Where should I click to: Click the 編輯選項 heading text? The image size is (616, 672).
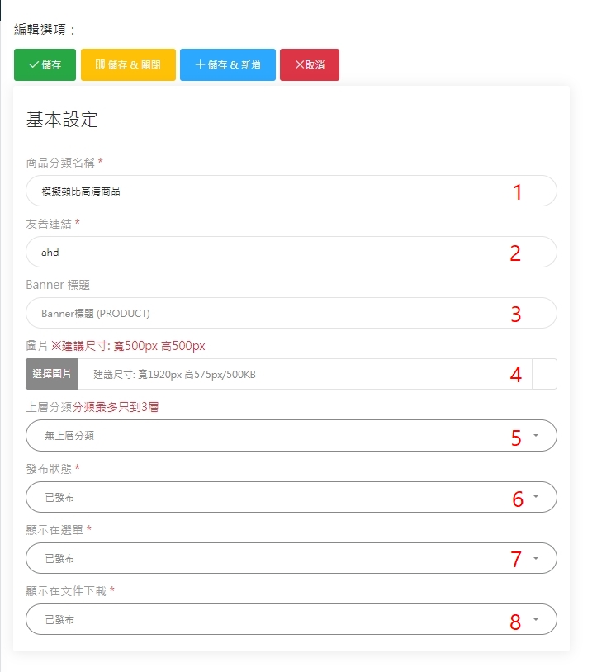[45, 30]
